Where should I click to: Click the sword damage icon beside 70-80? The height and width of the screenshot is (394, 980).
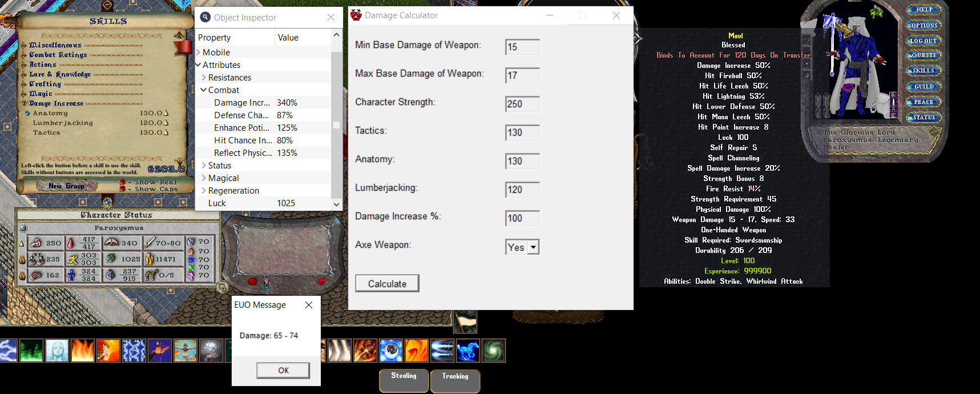point(150,243)
